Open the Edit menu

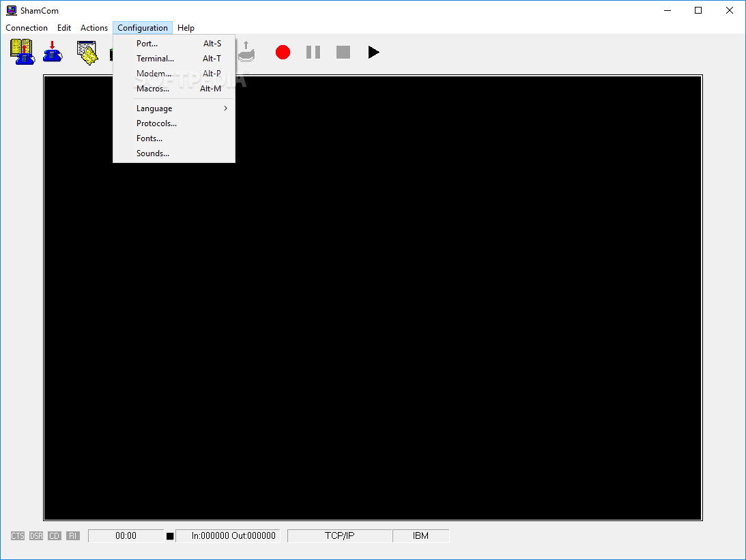[63, 27]
